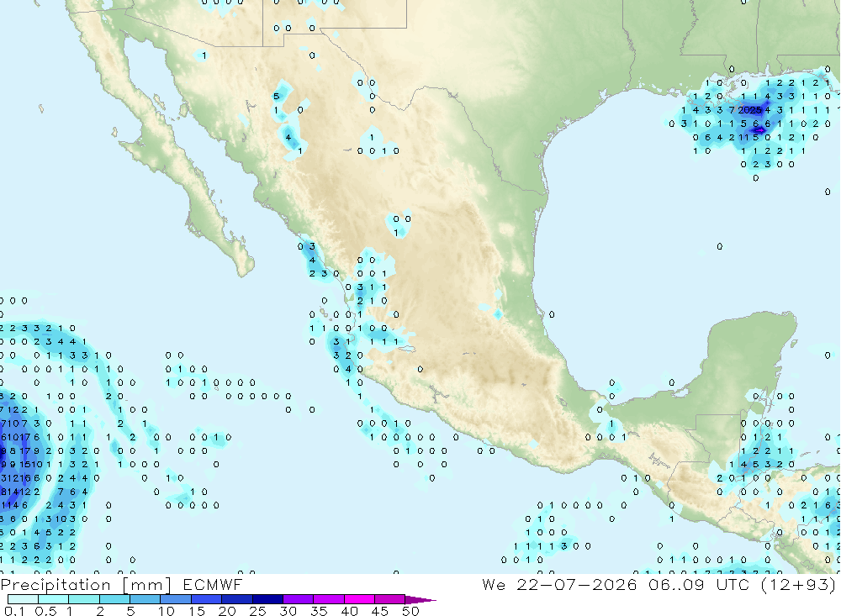841x616 pixels.
Task: Click the "UTC" label
Action: click(x=733, y=584)
